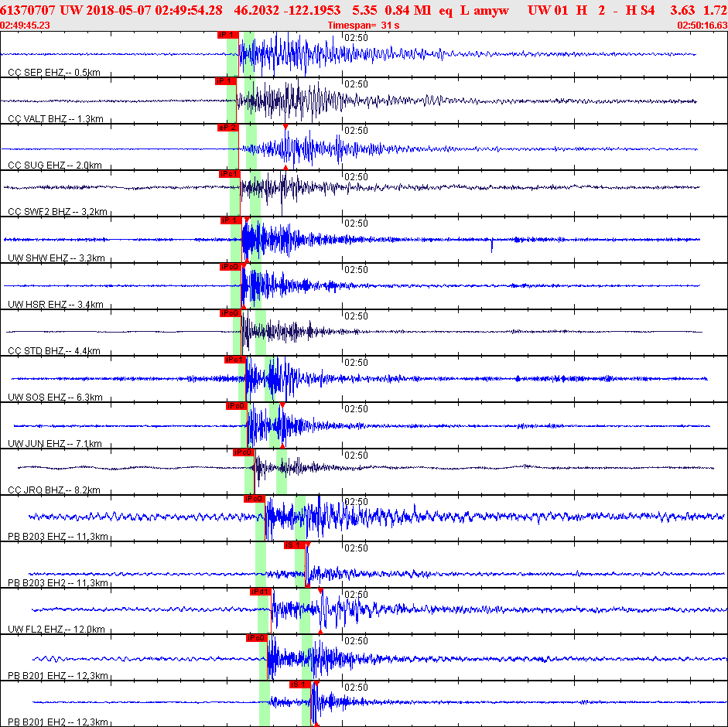The height and width of the screenshot is (727, 728).
Task: Select the iP 1 pick flag on UW SHW trace
Action: point(231,220)
